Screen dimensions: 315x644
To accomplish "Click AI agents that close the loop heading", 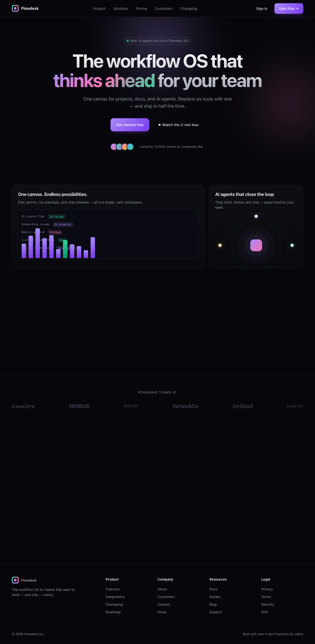I will [244, 194].
